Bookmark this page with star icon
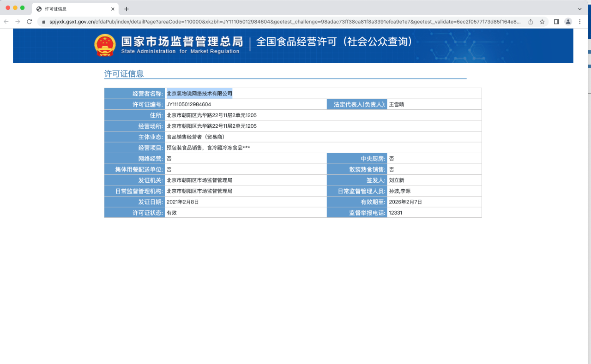This screenshot has height=364, width=591. (542, 22)
